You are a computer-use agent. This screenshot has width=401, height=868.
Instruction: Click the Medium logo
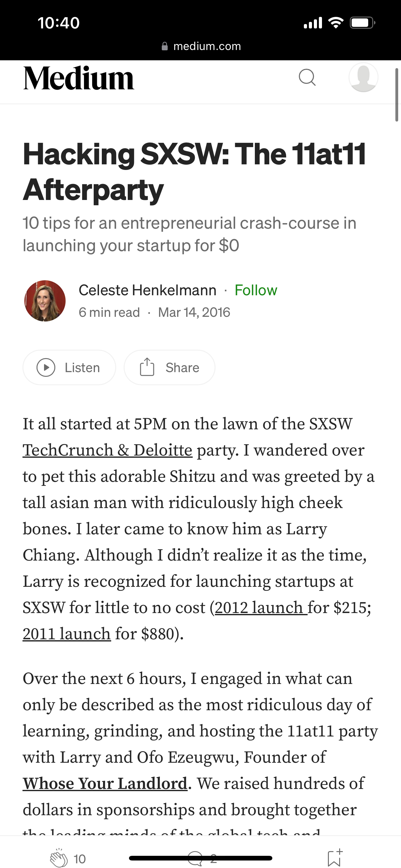[x=78, y=78]
